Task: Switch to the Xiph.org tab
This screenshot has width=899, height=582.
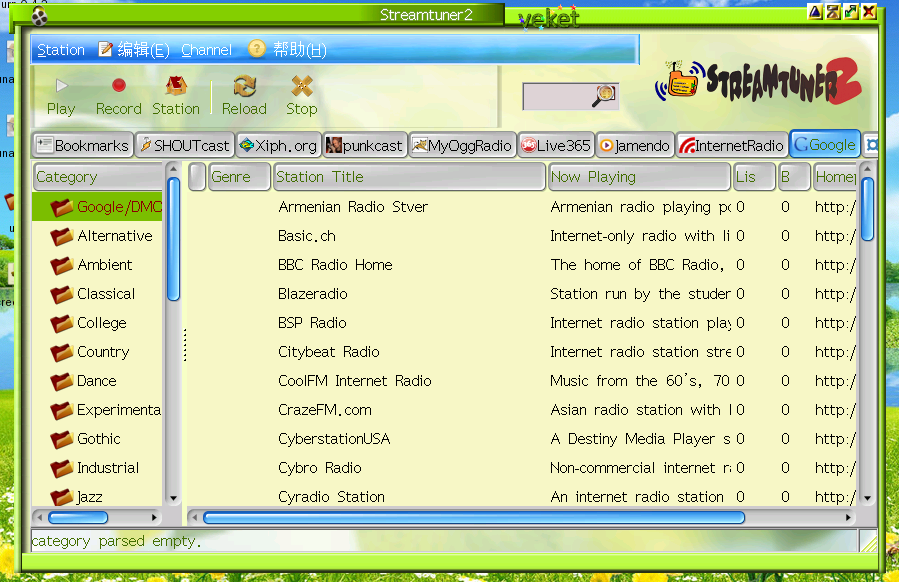Action: tap(278, 146)
